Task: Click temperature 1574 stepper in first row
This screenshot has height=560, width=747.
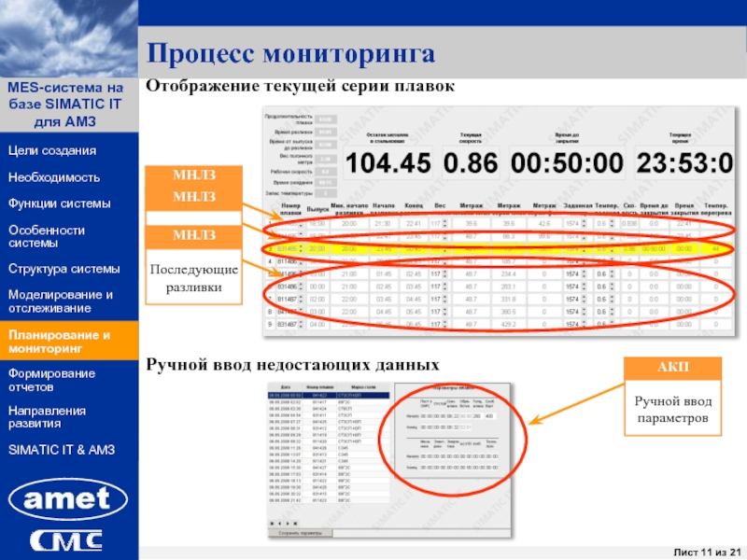Action: pos(584,223)
